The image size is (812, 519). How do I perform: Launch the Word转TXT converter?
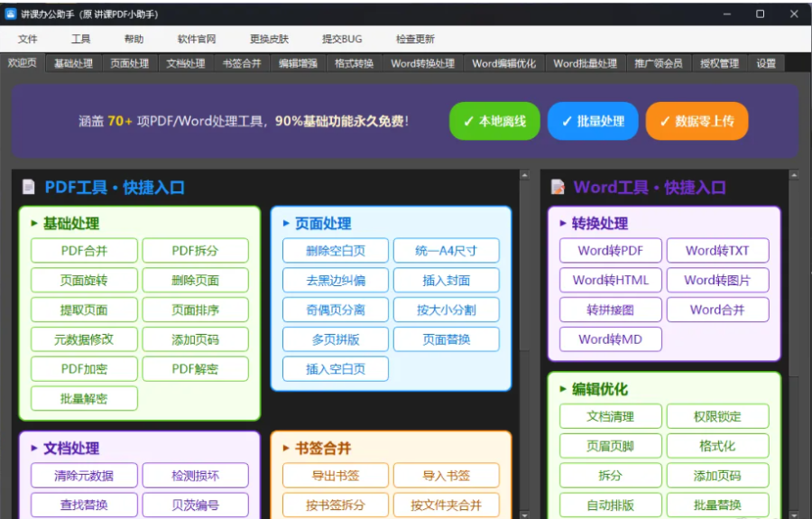pyautogui.click(x=718, y=251)
